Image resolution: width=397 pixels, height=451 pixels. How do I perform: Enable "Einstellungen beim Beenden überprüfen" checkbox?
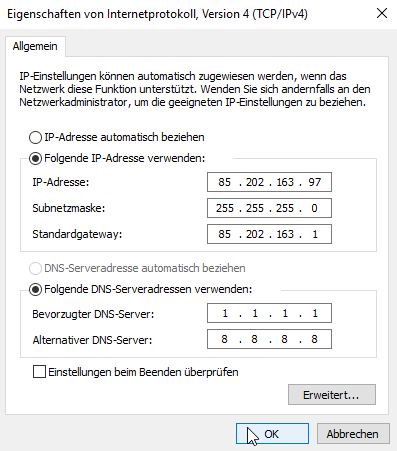(39, 372)
